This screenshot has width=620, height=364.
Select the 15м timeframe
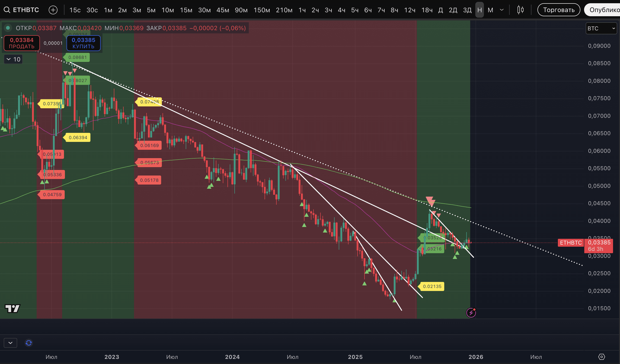(x=186, y=10)
